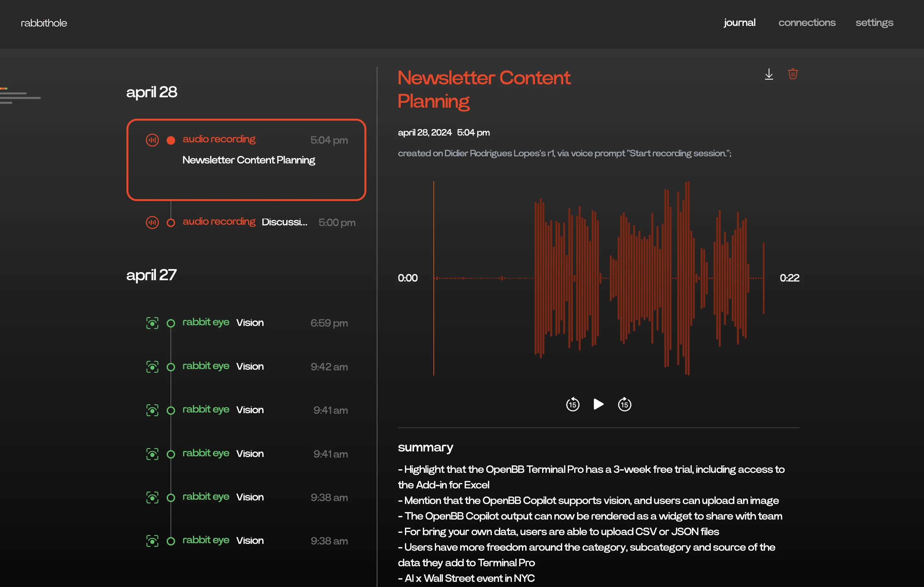
Task: Open the connections tab
Action: pyautogui.click(x=807, y=23)
